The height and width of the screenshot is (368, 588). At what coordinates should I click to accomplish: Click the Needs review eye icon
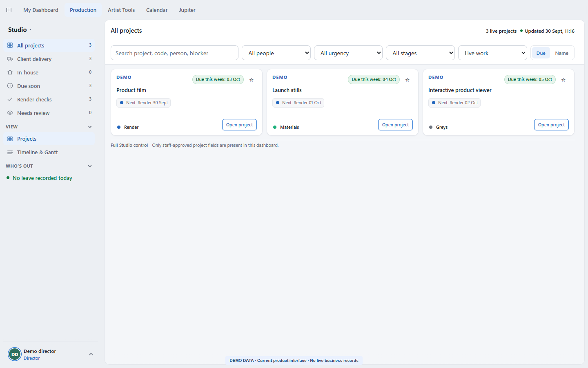[10, 113]
